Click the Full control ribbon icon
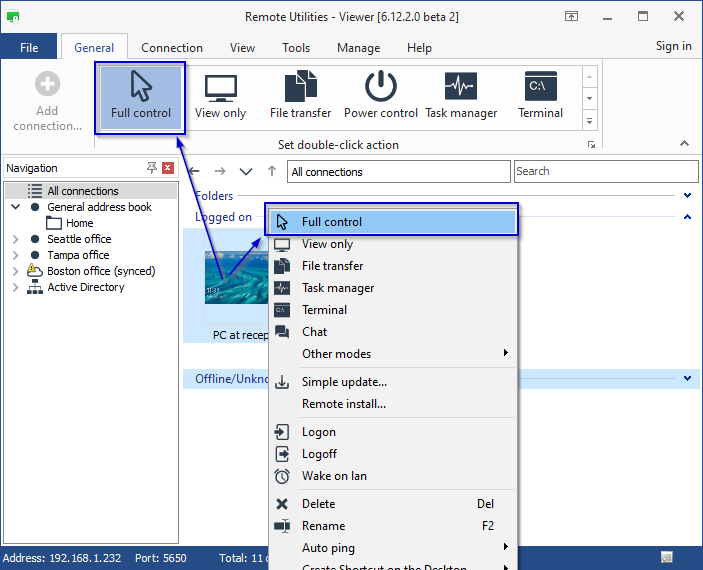703x570 pixels. point(141,96)
